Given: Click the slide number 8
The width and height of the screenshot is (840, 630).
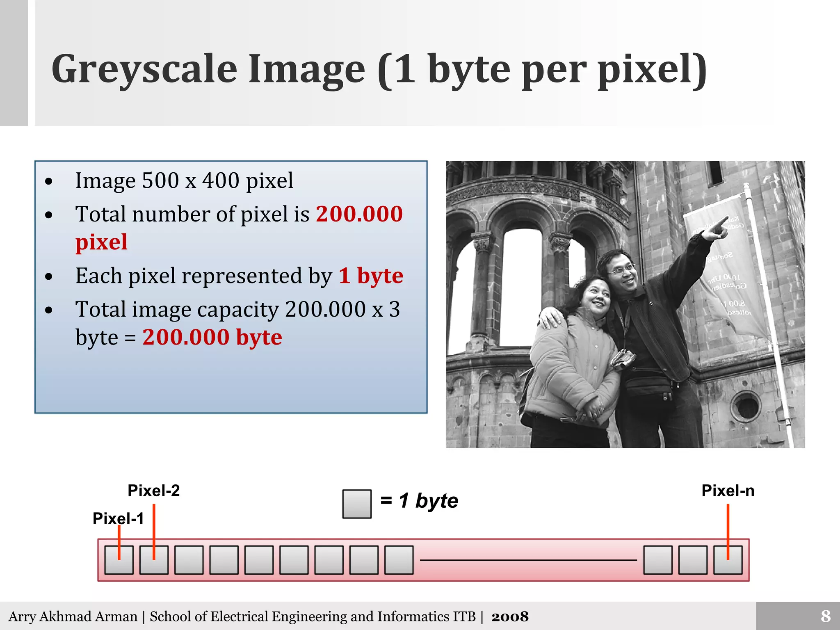Looking at the screenshot, I should 826,616.
